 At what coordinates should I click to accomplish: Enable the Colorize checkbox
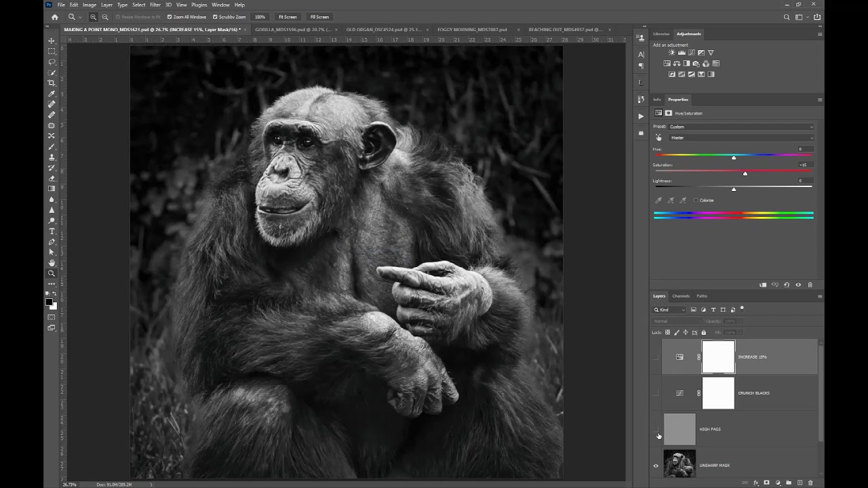696,200
